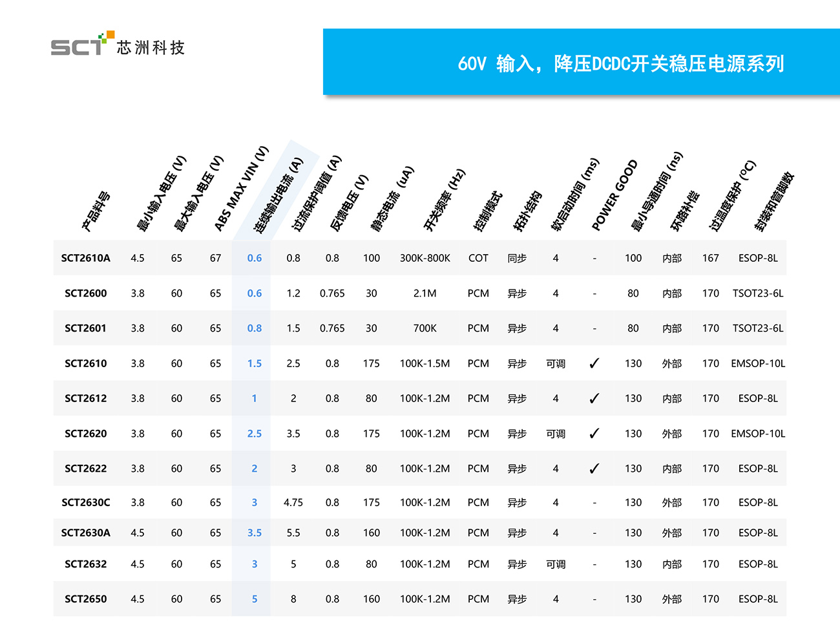The image size is (840, 627).
Task: Click the "同步" topology cell in SCT2610A row
Action: click(517, 258)
